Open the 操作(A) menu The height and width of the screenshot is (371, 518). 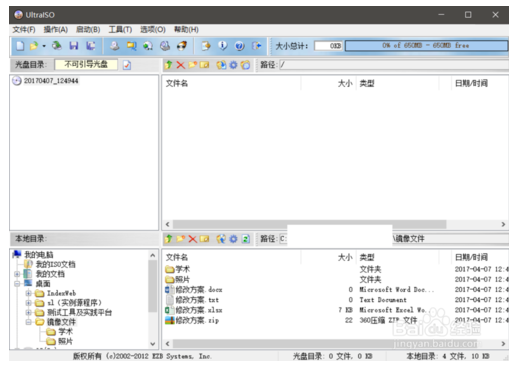(56, 30)
